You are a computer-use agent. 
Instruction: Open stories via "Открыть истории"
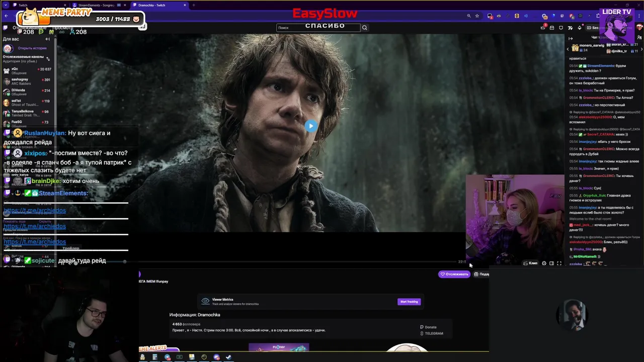pyautogui.click(x=32, y=48)
